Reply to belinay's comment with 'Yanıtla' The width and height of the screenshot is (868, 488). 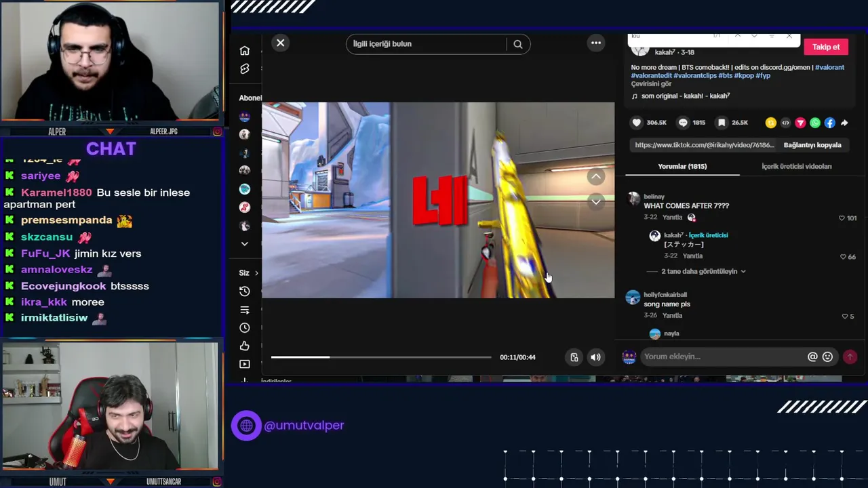(672, 218)
